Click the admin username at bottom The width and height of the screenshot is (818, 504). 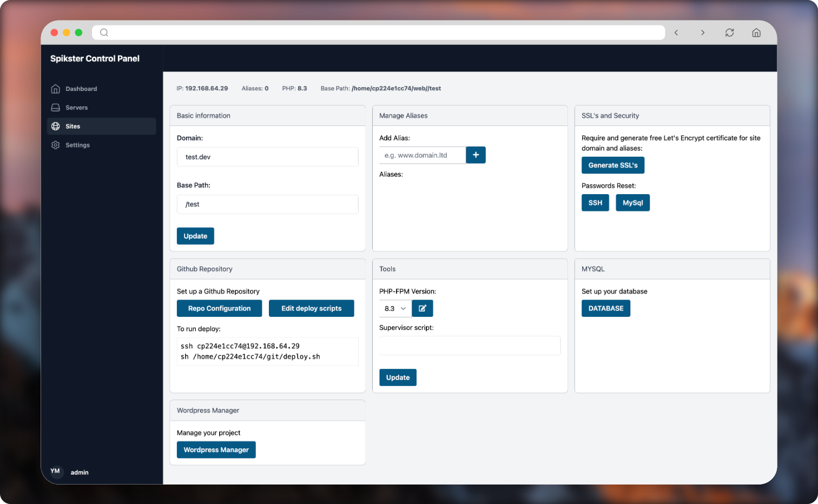(80, 473)
